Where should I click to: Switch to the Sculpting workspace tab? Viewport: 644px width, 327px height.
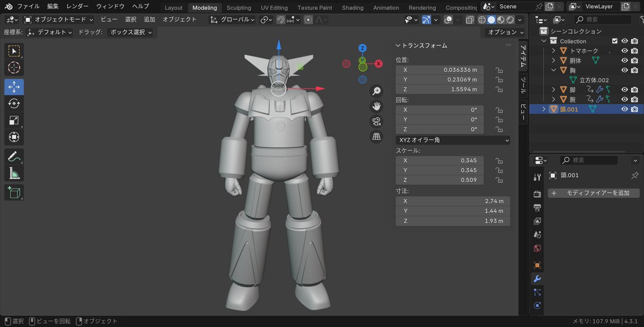[x=239, y=8]
